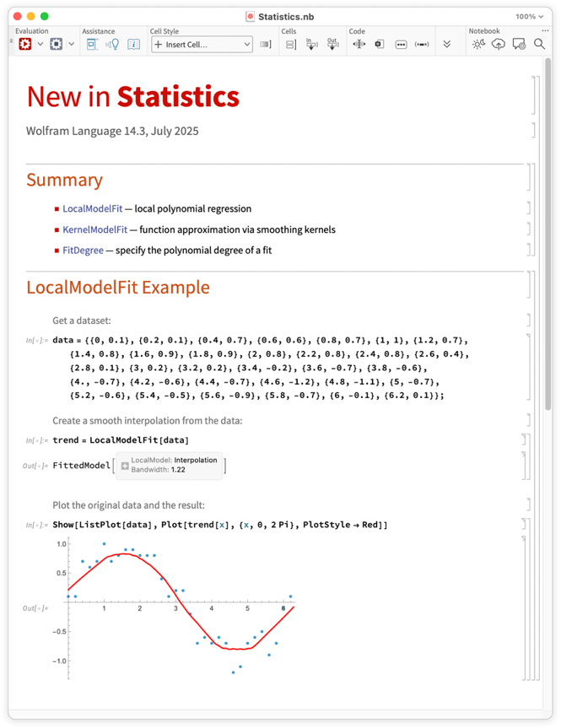The width and height of the screenshot is (561, 728).
Task: Click 'Plot the original data and the result:'
Action: click(x=128, y=505)
